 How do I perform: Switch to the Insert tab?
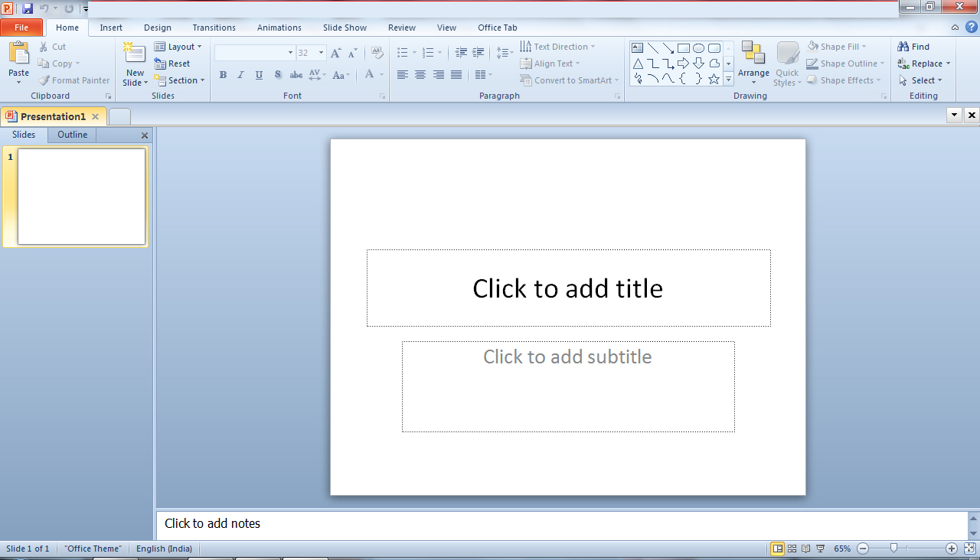[111, 28]
